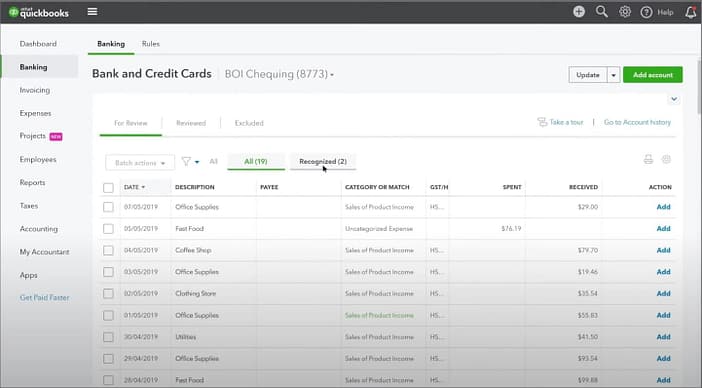Open Accounting in sidebar
The image size is (702, 388).
tap(39, 229)
